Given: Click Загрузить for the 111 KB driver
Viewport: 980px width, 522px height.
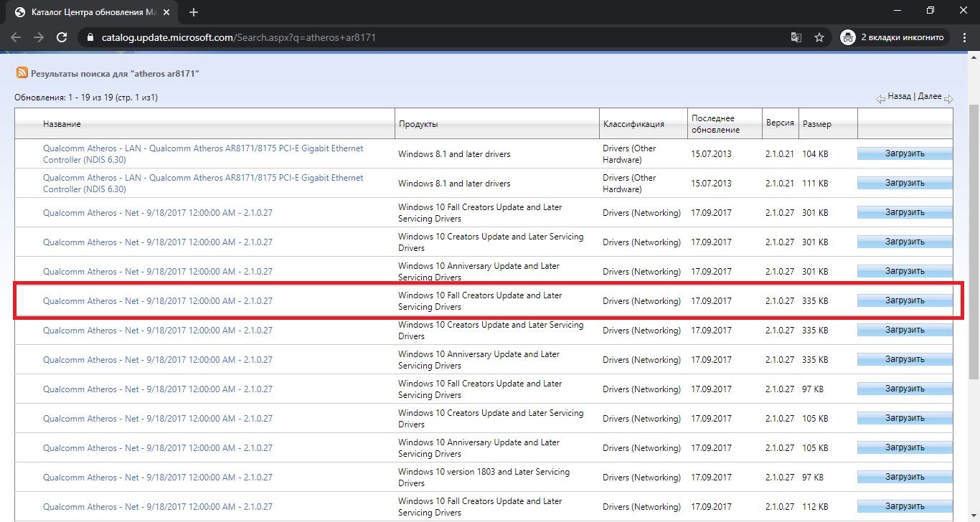Looking at the screenshot, I should 905,183.
